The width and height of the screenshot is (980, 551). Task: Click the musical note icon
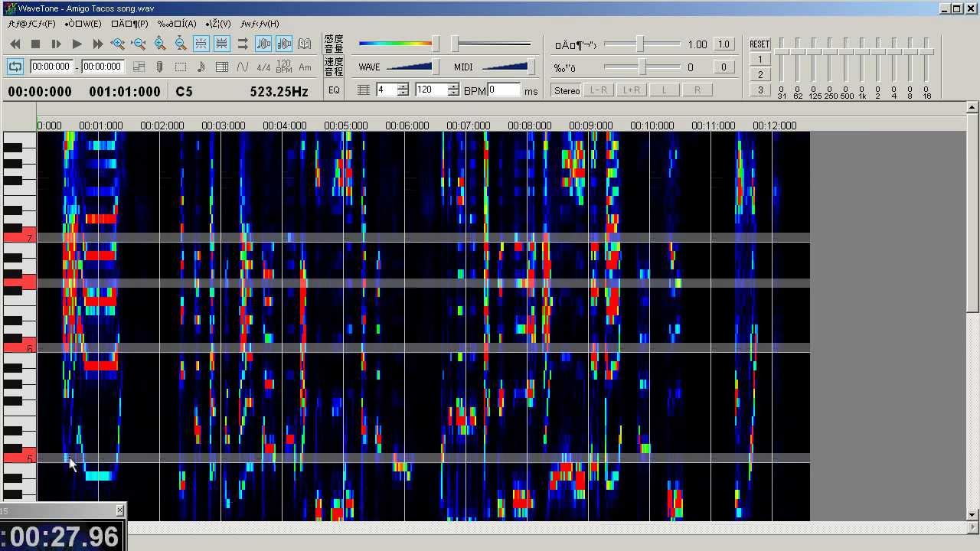click(201, 67)
